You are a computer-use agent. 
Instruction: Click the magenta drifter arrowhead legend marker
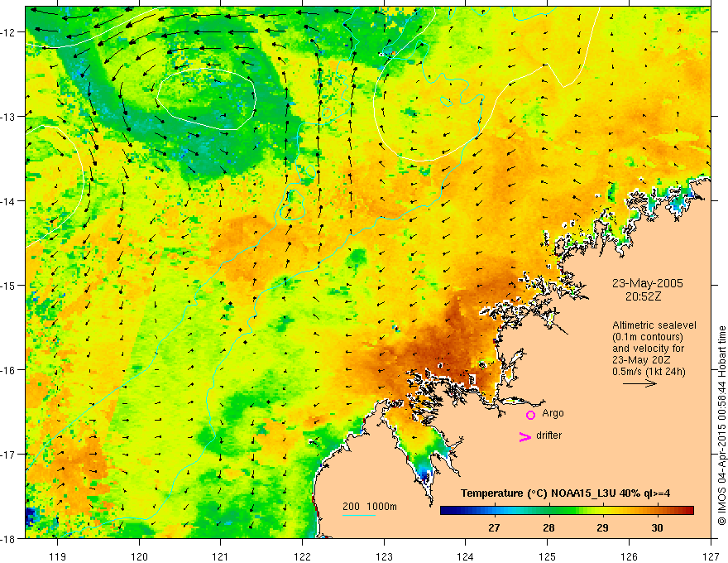[x=524, y=436]
